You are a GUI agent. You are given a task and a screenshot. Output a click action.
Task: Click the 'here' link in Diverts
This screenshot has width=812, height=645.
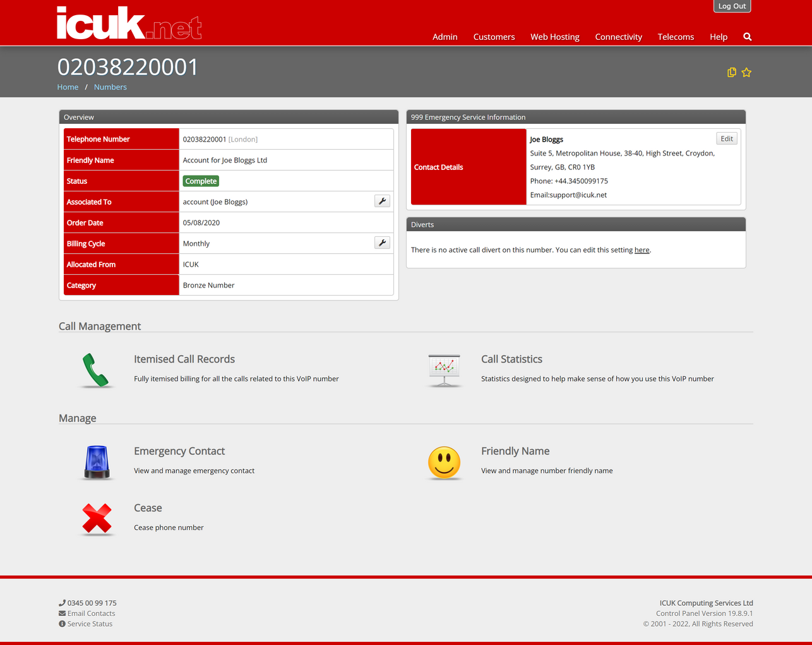coord(642,250)
